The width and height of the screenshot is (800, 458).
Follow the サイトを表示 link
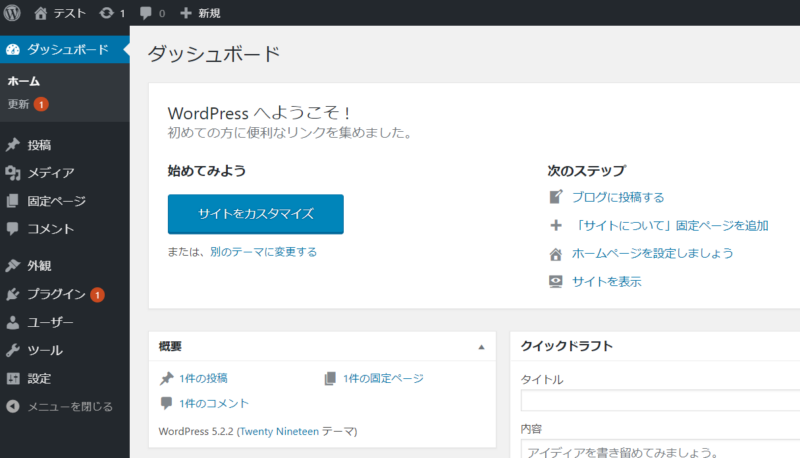click(607, 282)
